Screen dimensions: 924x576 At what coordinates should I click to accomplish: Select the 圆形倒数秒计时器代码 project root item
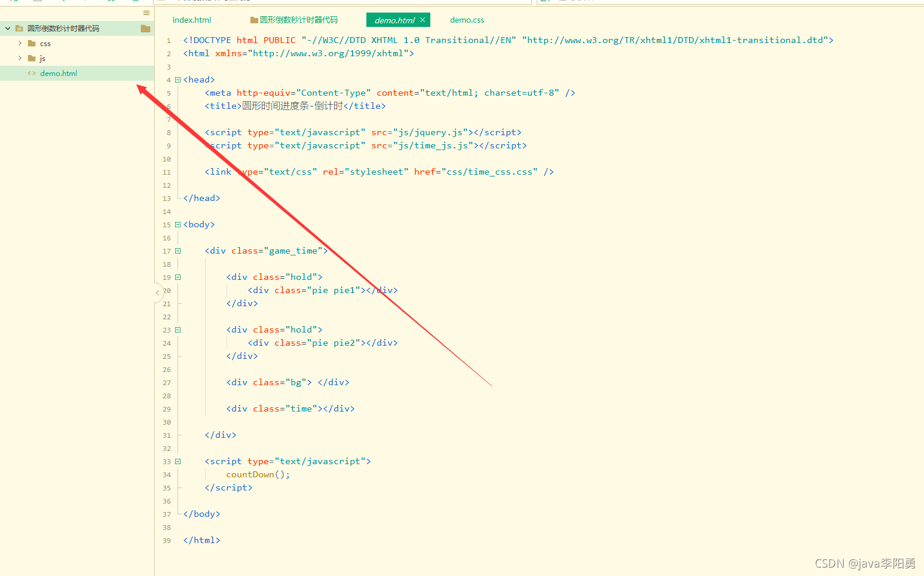click(63, 28)
